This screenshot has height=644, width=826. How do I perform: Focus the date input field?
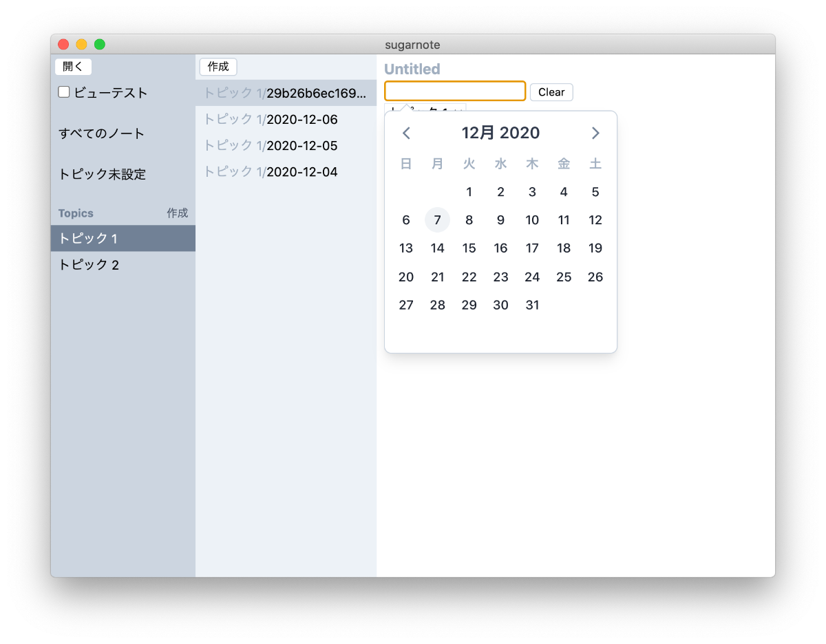(x=455, y=91)
